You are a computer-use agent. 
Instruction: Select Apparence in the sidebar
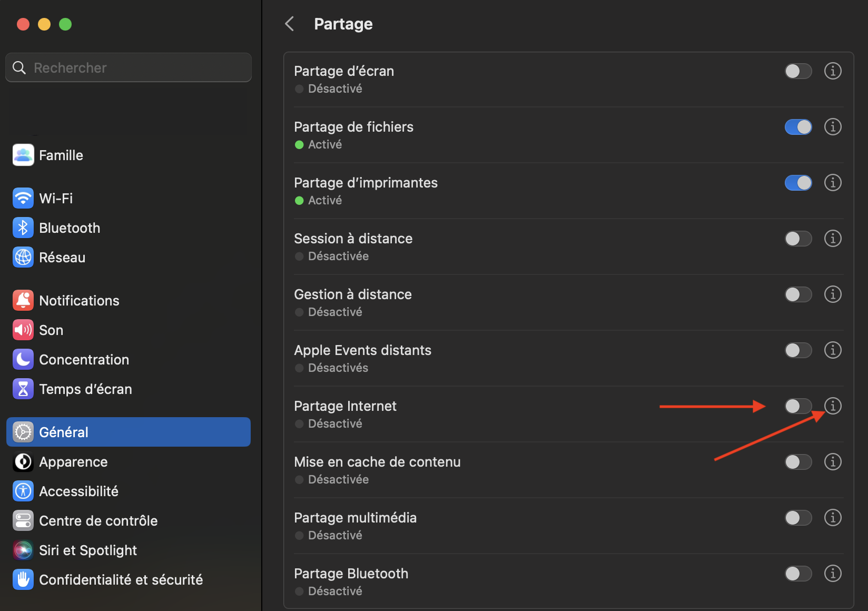tap(73, 462)
